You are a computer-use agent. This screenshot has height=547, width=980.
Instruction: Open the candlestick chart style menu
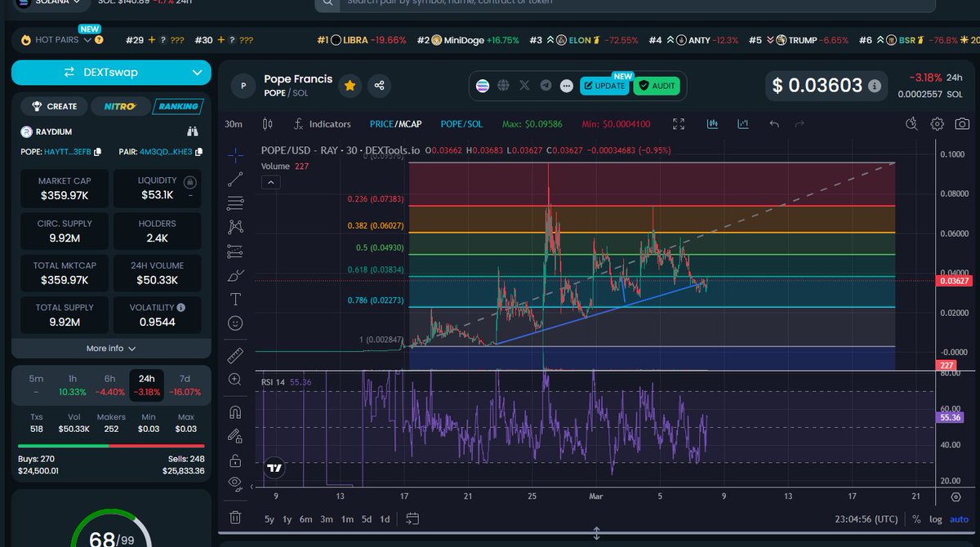(x=267, y=124)
